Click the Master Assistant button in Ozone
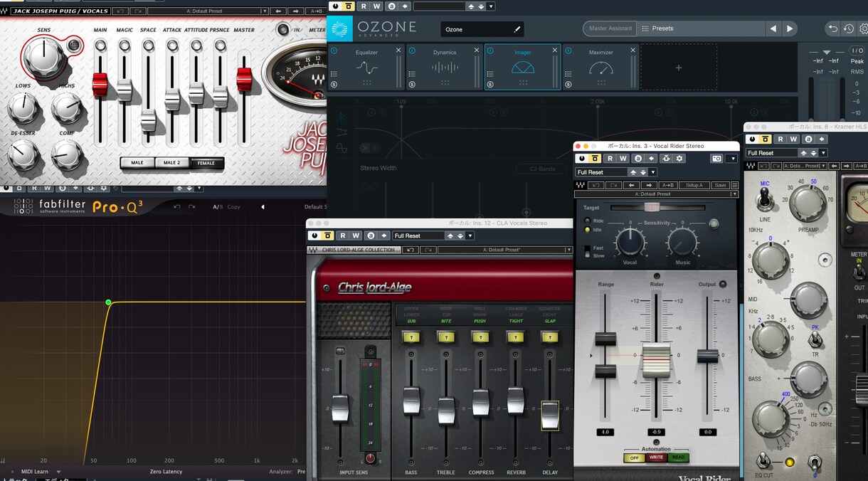Image resolution: width=868 pixels, height=481 pixels. (610, 28)
